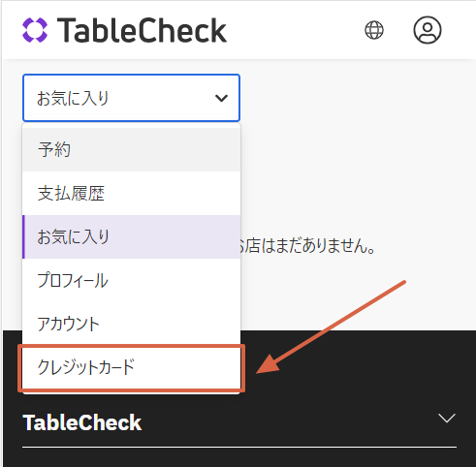Choose the highlighted お気に入り option in list
Image resolution: width=476 pixels, height=467 pixels.
tap(131, 236)
